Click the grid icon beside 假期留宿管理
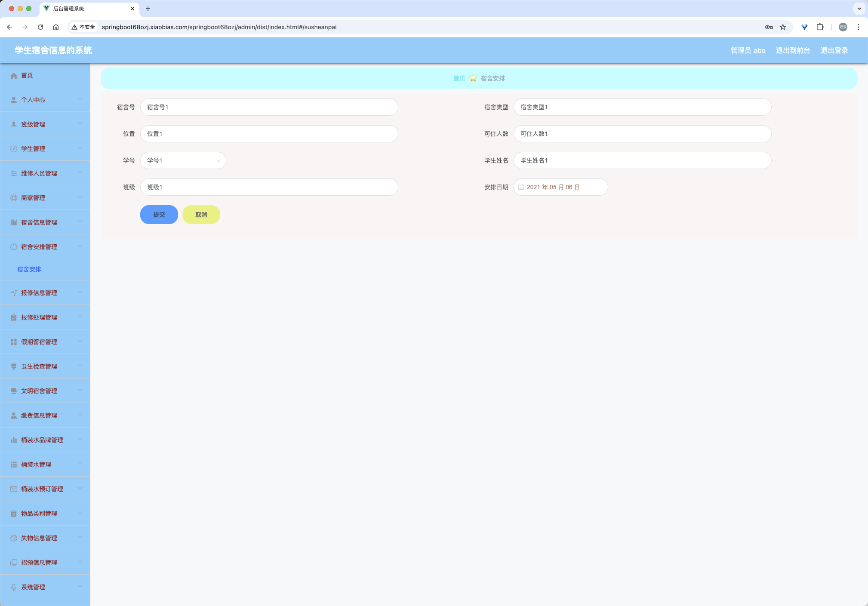 point(14,342)
